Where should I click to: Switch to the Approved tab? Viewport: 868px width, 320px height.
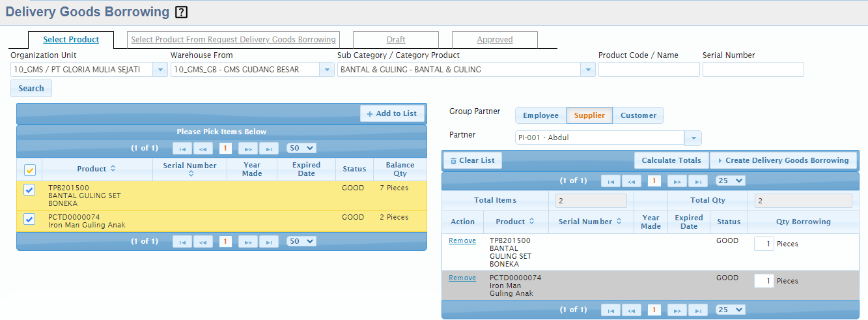(x=495, y=40)
